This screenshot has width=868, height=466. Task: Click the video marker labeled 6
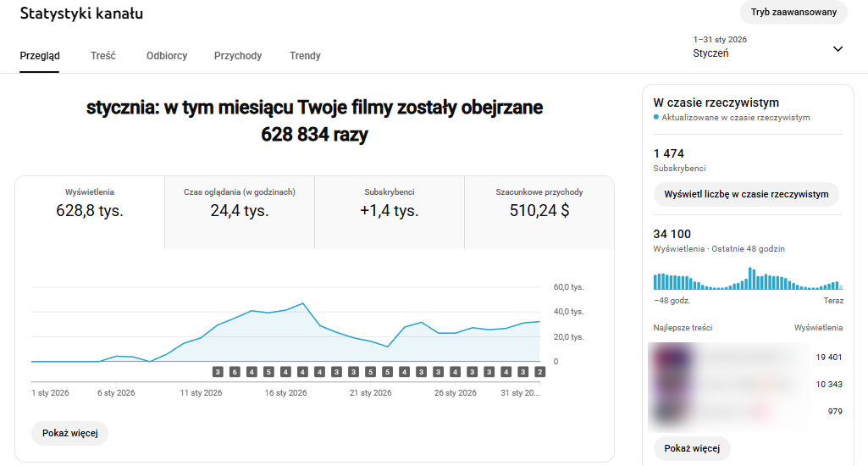tap(235, 372)
